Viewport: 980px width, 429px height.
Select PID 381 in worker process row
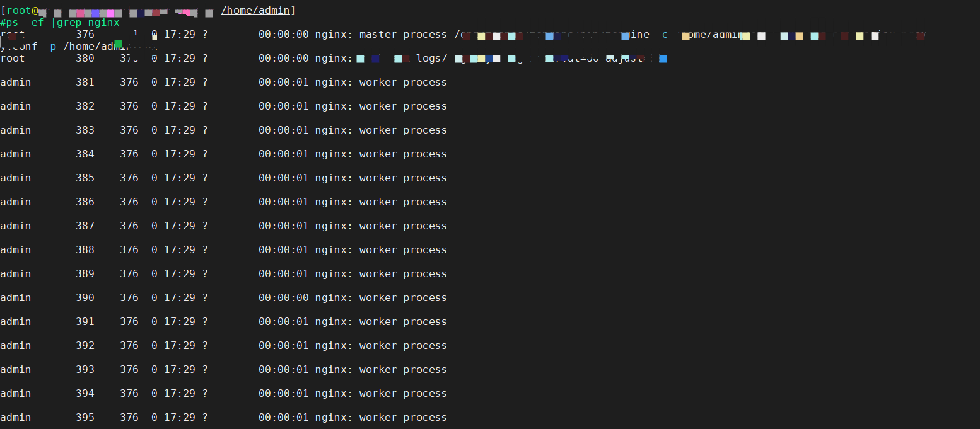(x=85, y=83)
